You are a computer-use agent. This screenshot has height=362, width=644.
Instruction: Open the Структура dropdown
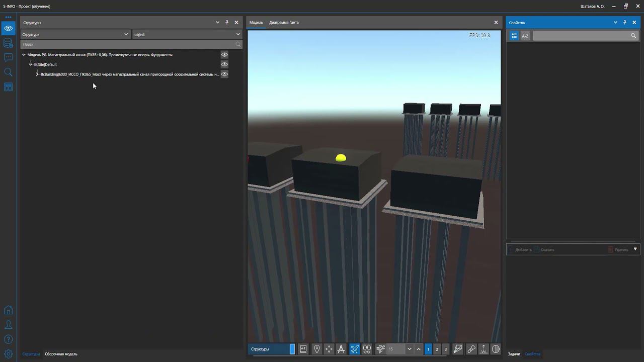point(75,34)
